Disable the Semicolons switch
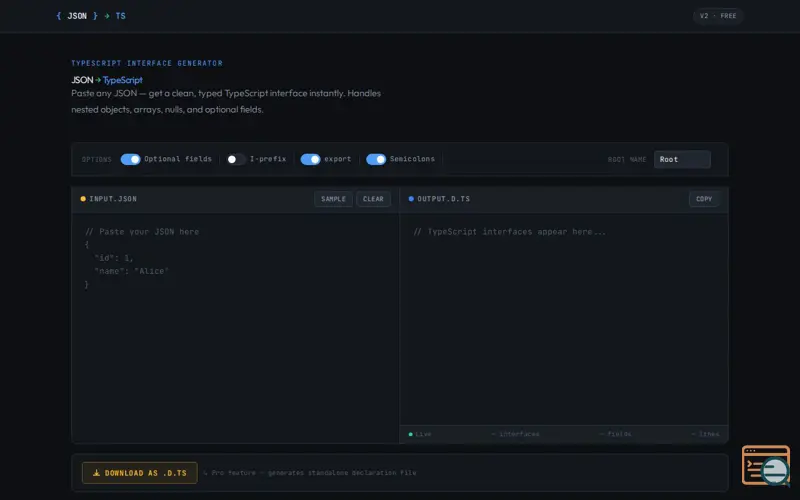Screen dimensions: 800x500 (x=376, y=159)
